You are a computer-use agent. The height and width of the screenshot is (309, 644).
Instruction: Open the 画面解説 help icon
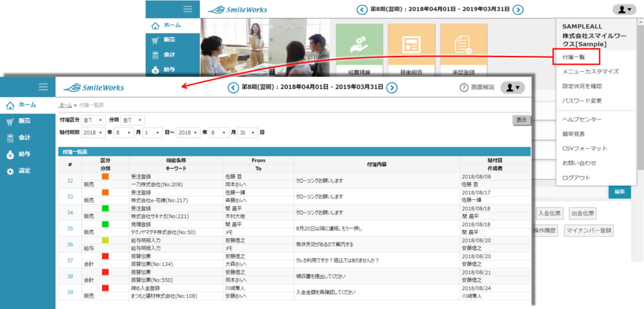tap(464, 87)
